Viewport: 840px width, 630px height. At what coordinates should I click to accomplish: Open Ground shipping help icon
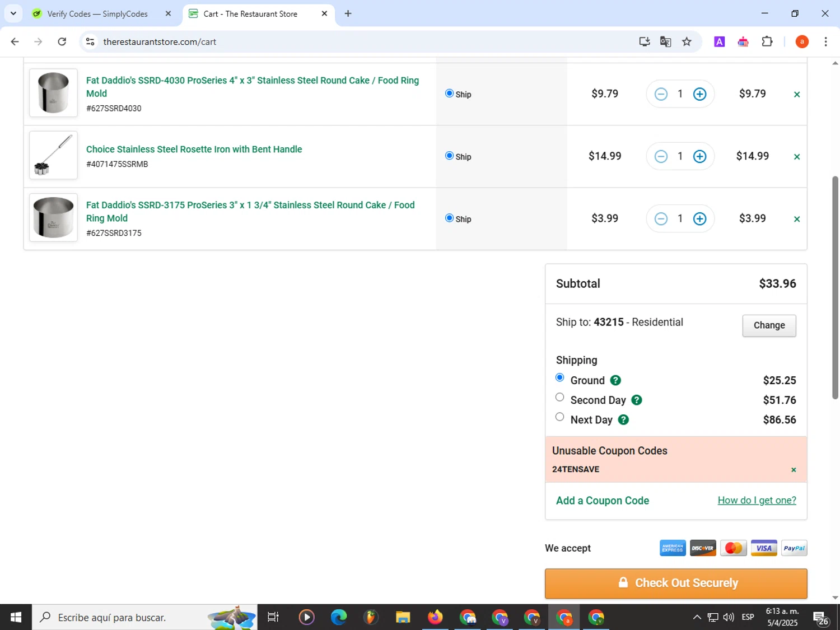[x=615, y=380]
